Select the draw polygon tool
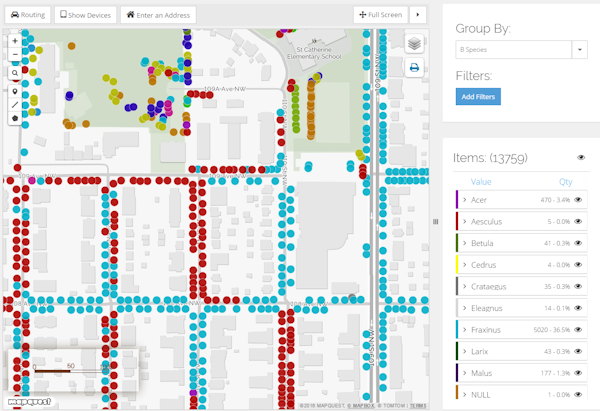Viewport: 600px width, 411px height. click(x=15, y=118)
